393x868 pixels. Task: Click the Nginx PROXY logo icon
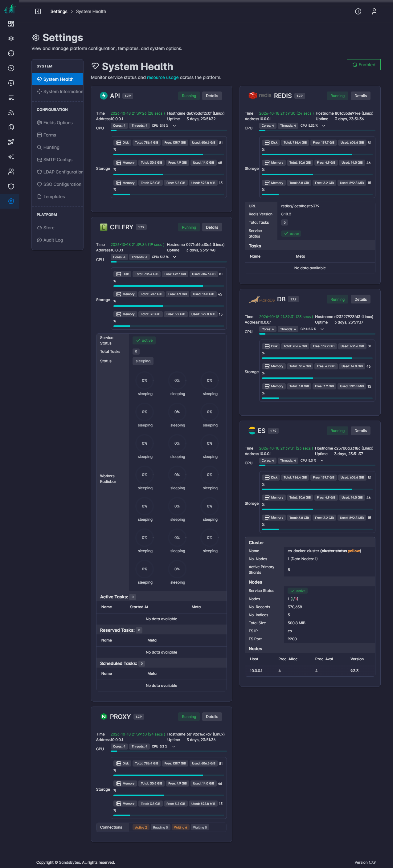(104, 717)
